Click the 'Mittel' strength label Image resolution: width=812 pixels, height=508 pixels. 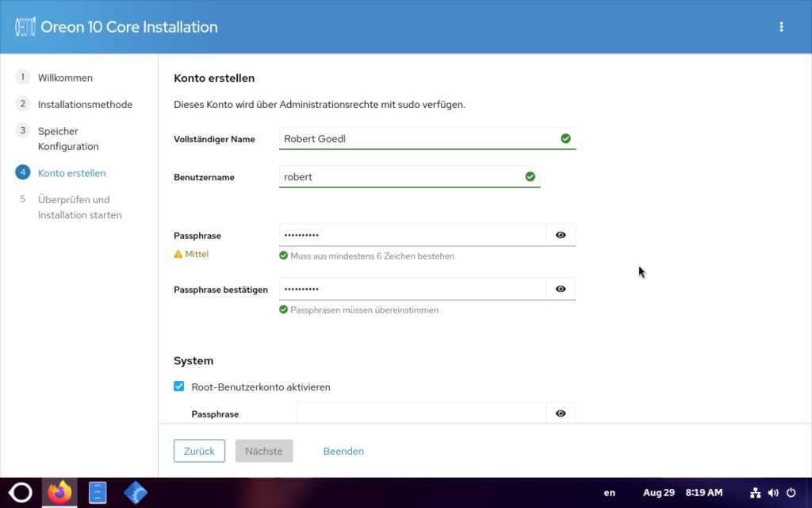point(197,254)
